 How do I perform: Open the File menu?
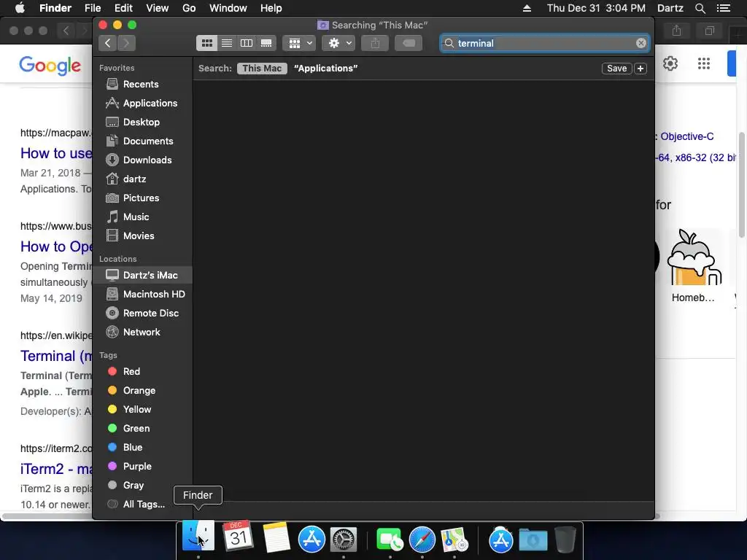coord(93,8)
